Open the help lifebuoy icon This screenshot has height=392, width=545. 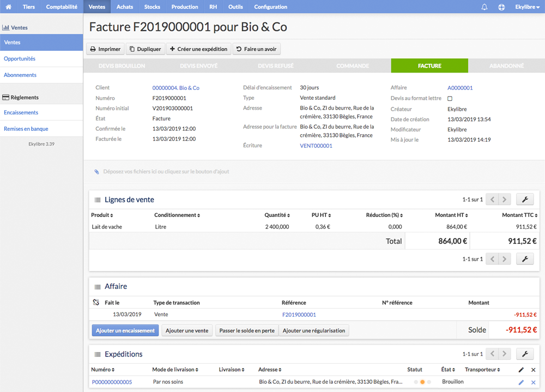501,7
